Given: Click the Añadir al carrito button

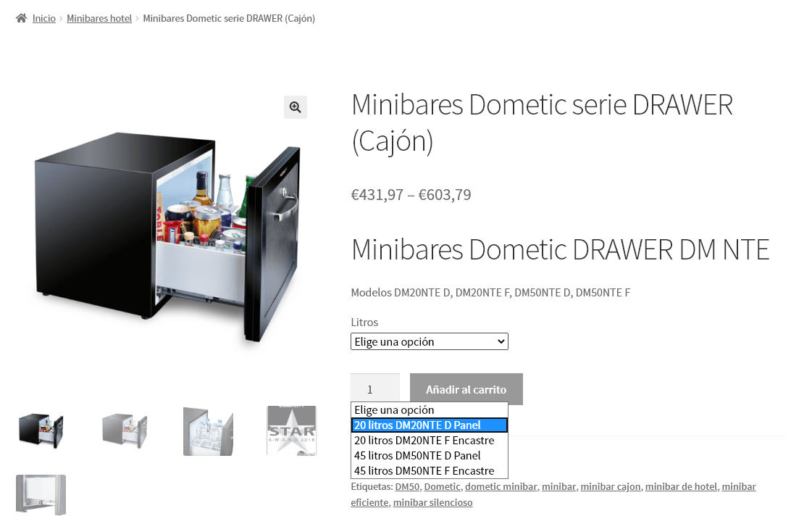Looking at the screenshot, I should tap(466, 389).
